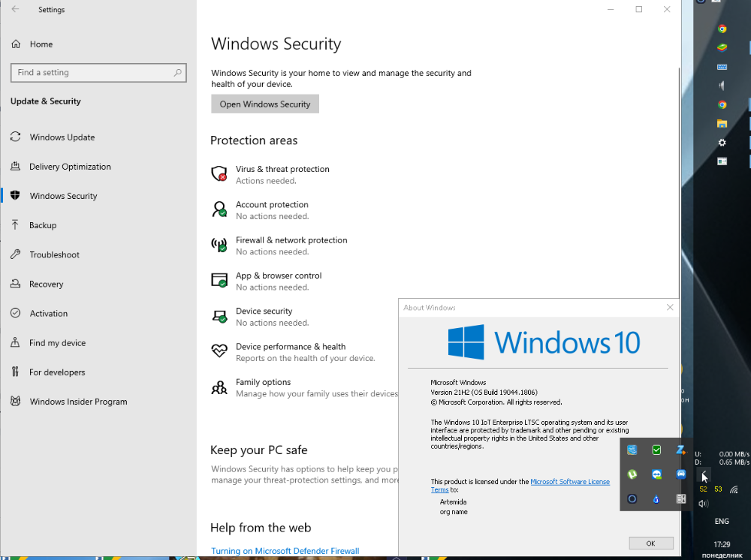Focus the Find a setting search box
The height and width of the screenshot is (560, 751).
98,73
